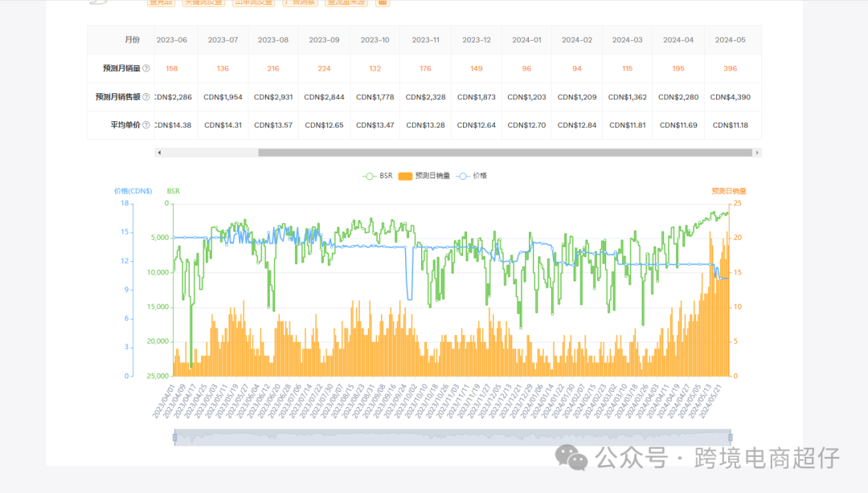The image size is (868, 493).
Task: Click the table's left scroll arrow
Action: click(159, 153)
